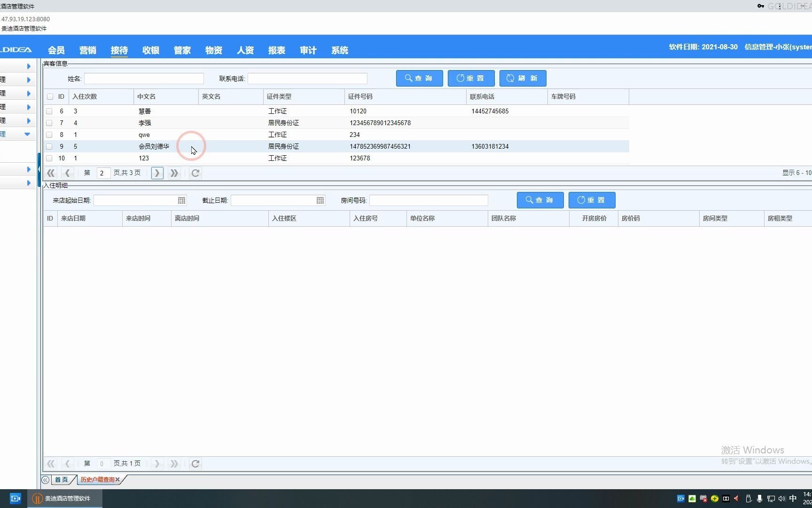The image size is (812, 508).
Task: Focus the 来店起始日期 date field
Action: tap(135, 200)
